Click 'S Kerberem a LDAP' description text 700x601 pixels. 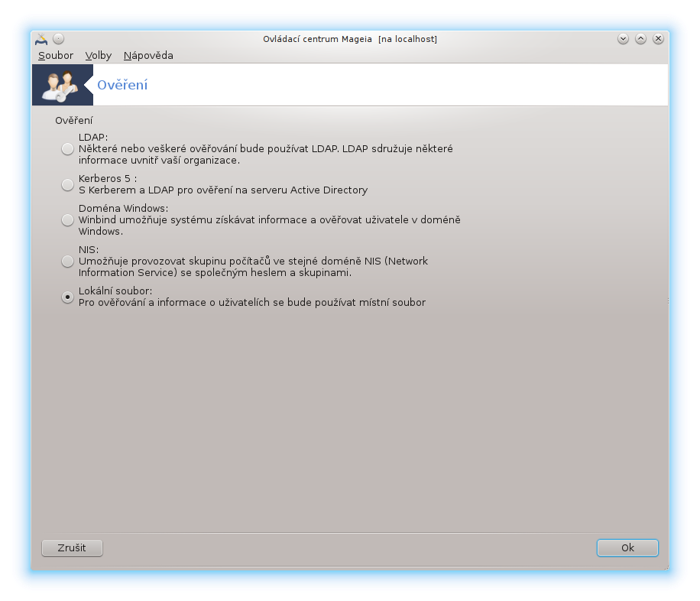point(223,190)
